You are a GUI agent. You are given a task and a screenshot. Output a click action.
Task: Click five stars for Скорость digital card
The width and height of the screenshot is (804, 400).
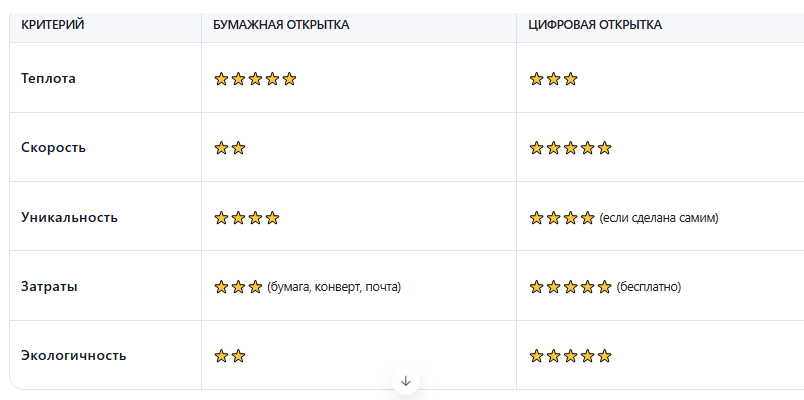point(571,148)
